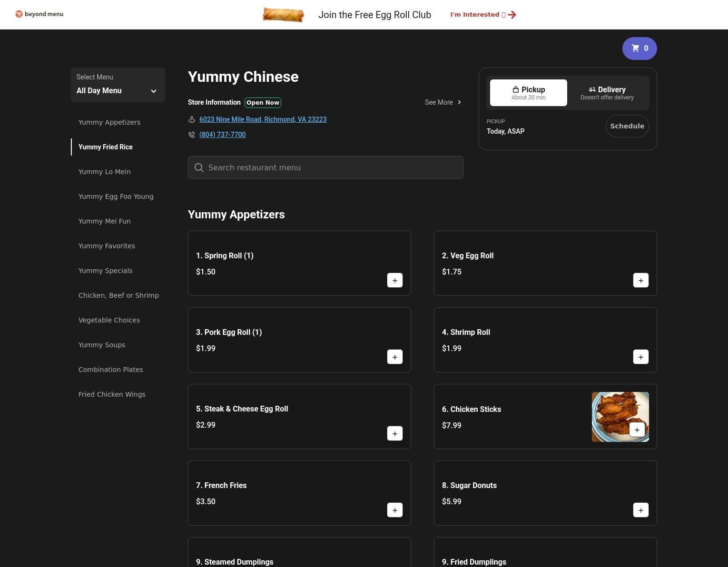Click the $2.99 Steak & Cheese price
The image size is (728, 567).
pyautogui.click(x=206, y=425)
